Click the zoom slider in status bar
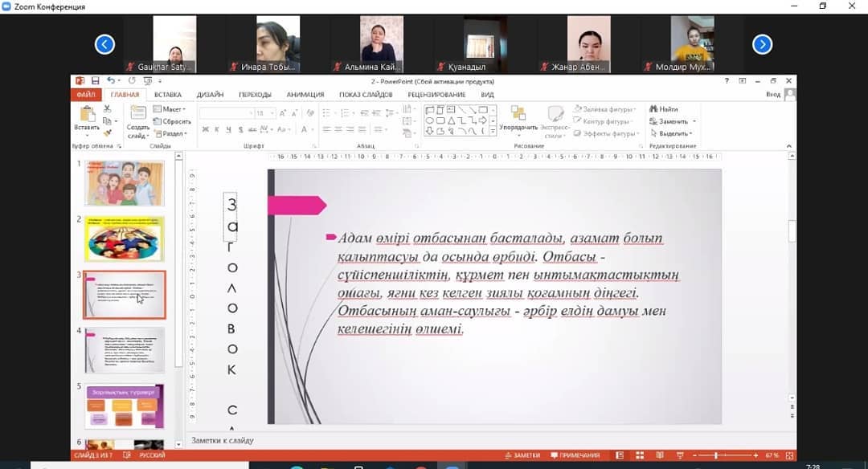 [x=717, y=455]
